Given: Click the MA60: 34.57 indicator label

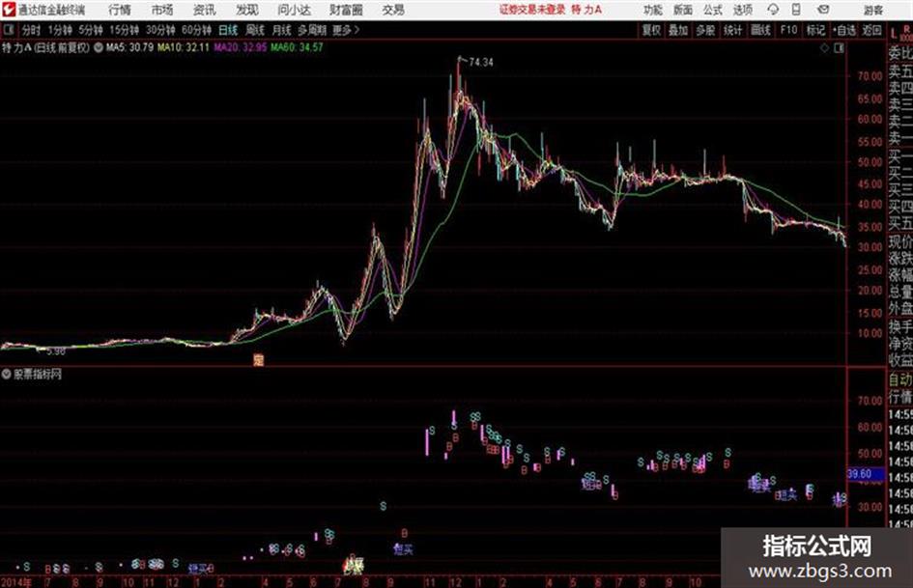Looking at the screenshot, I should [297, 47].
